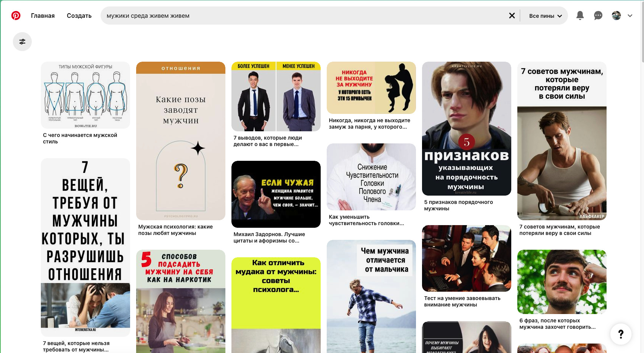Open the help question mark button
Viewport: 644px width, 353px height.
coord(621,334)
